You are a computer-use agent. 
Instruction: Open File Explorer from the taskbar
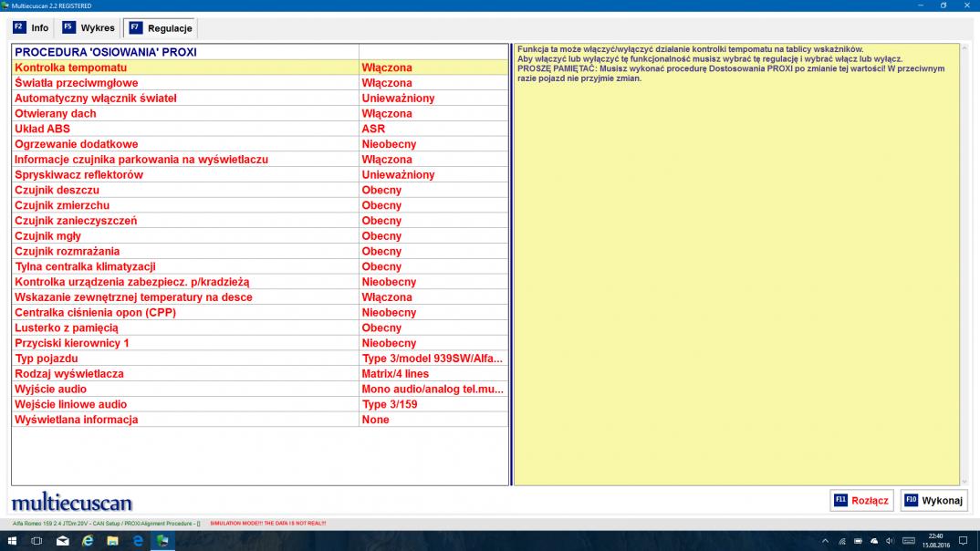click(112, 541)
